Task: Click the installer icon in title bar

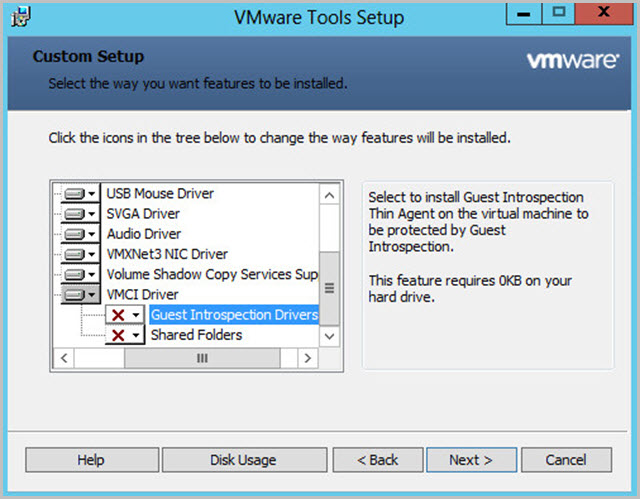Action: coord(21,17)
